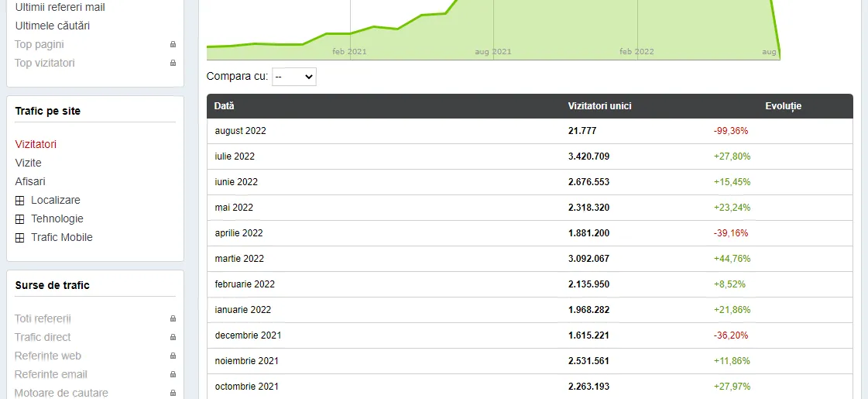Viewport: 868px width, 399px height.
Task: Click the feb 2022 chart marker
Action: (x=637, y=52)
